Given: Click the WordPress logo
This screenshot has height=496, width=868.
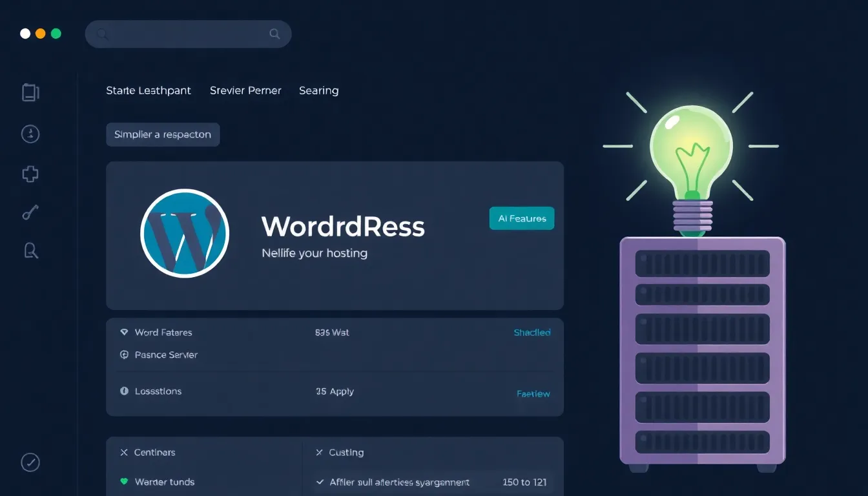Looking at the screenshot, I should point(185,233).
